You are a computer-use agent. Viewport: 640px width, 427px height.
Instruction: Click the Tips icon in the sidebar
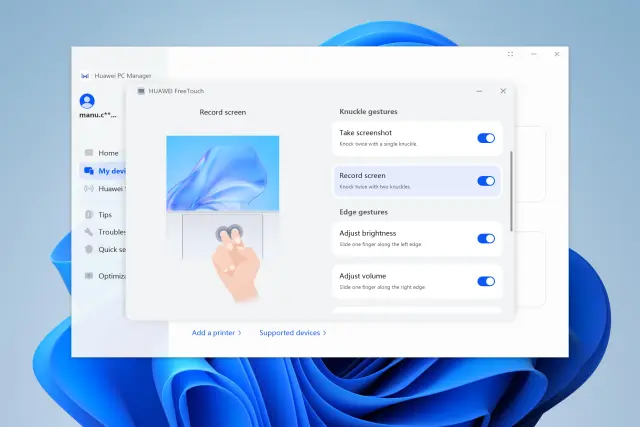(88, 214)
